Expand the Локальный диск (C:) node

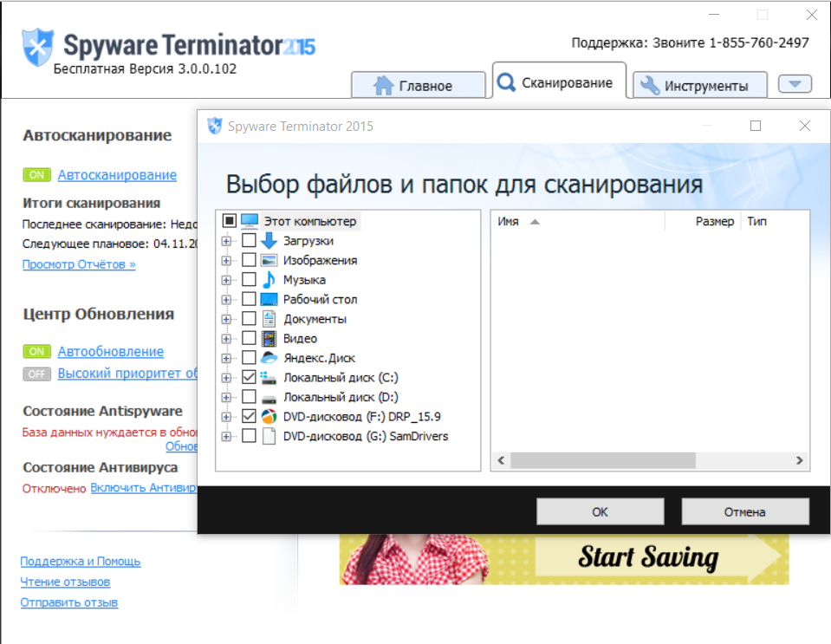pyautogui.click(x=226, y=378)
